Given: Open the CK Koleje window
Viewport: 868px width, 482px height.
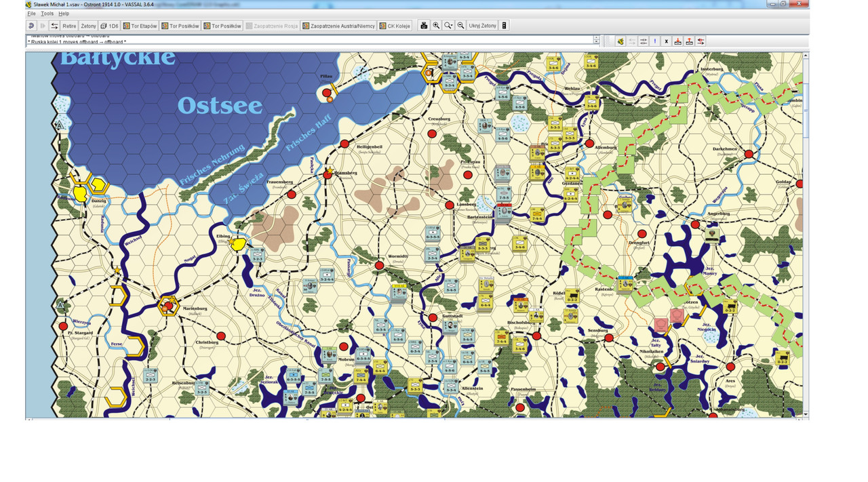Looking at the screenshot, I should pyautogui.click(x=396, y=26).
